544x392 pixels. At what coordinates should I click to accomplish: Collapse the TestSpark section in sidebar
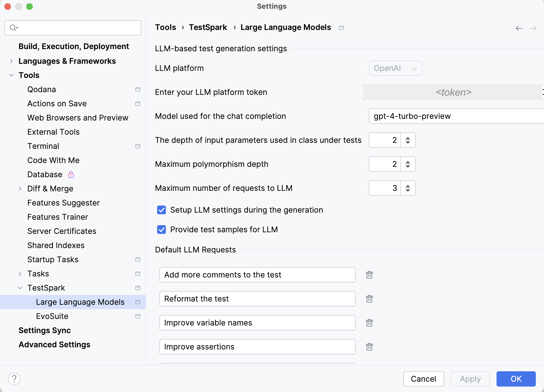point(20,288)
